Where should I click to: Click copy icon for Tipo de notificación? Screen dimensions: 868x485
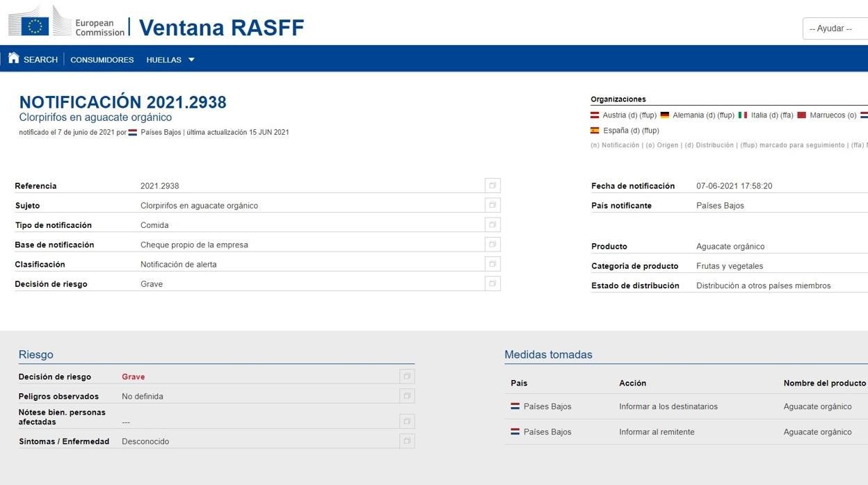click(x=492, y=224)
